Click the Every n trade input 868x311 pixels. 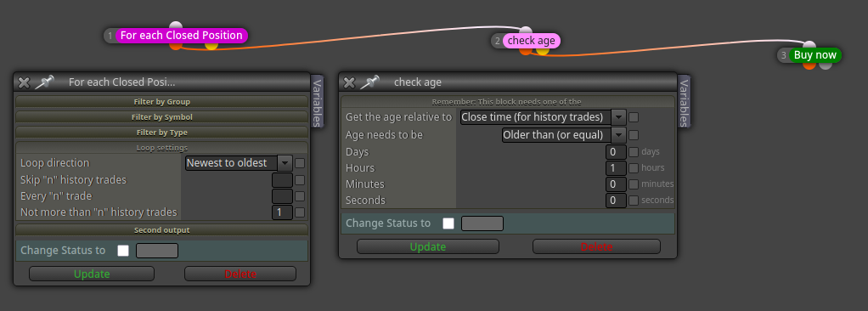pos(282,196)
